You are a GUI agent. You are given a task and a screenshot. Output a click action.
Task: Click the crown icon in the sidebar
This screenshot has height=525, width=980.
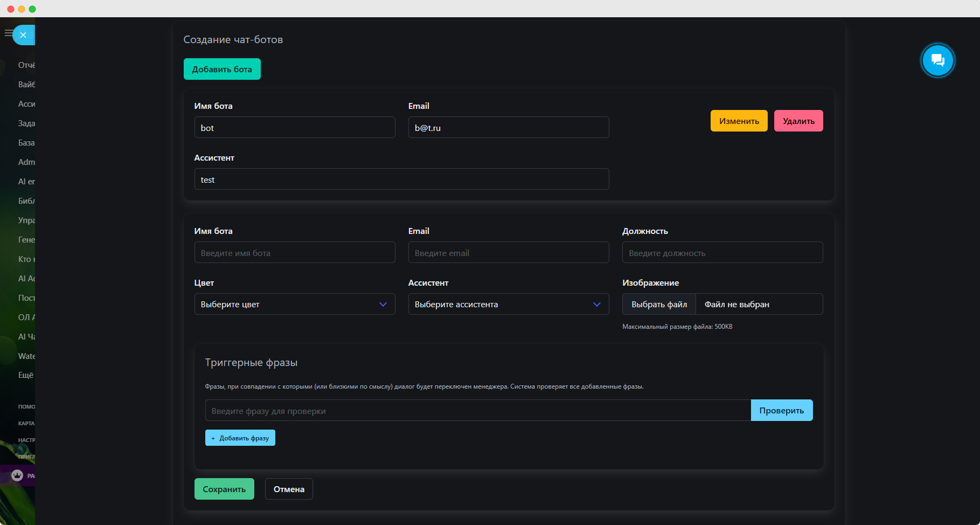17,475
